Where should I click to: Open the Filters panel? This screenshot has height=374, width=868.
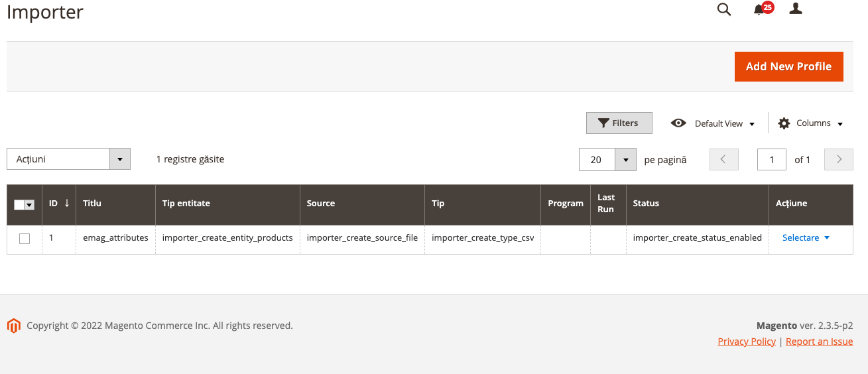[619, 123]
